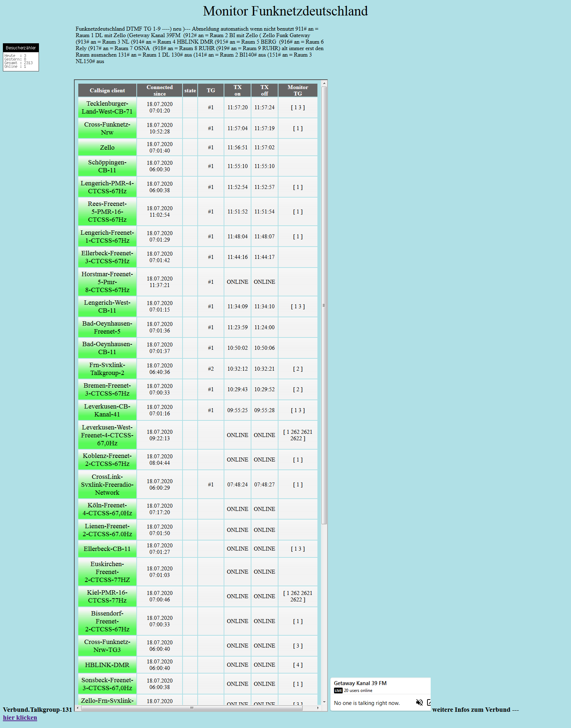
Task: Unmute the Zello channel audio
Action: coord(419,702)
